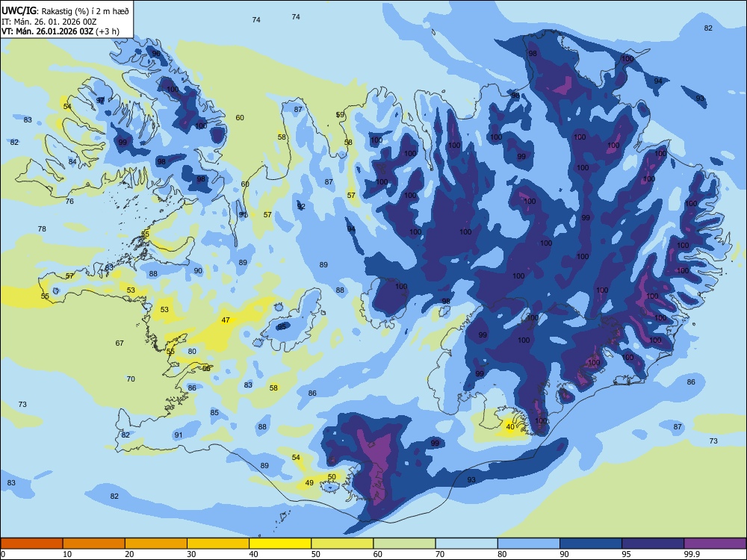Pick the 40–50 bright yellow legend swatch

pyautogui.click(x=280, y=544)
